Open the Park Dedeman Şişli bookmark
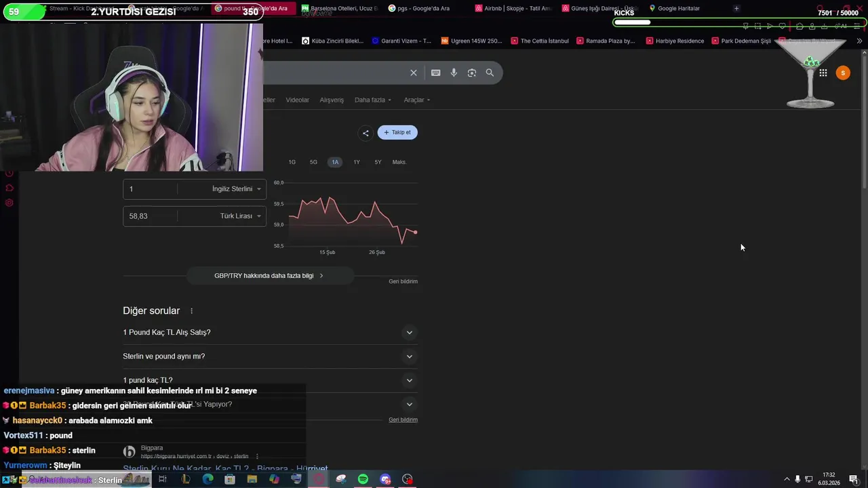This screenshot has width=868, height=488. (741, 41)
